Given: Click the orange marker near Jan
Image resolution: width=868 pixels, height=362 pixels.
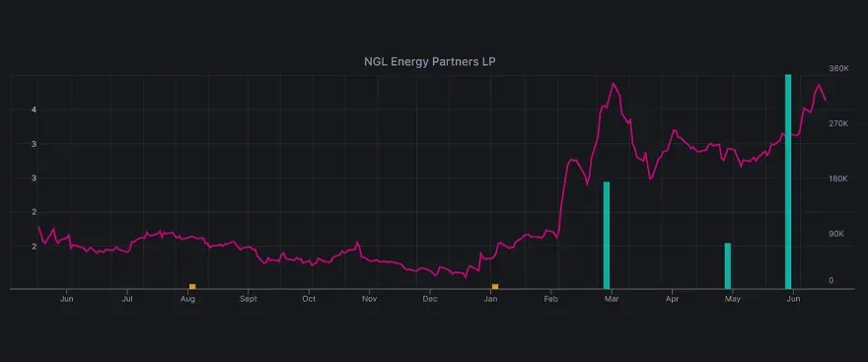Looking at the screenshot, I should point(495,286).
